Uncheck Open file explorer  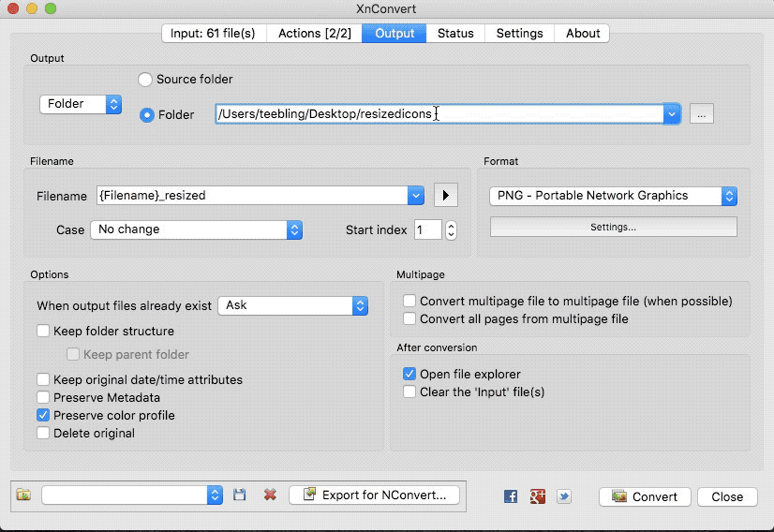(409, 374)
